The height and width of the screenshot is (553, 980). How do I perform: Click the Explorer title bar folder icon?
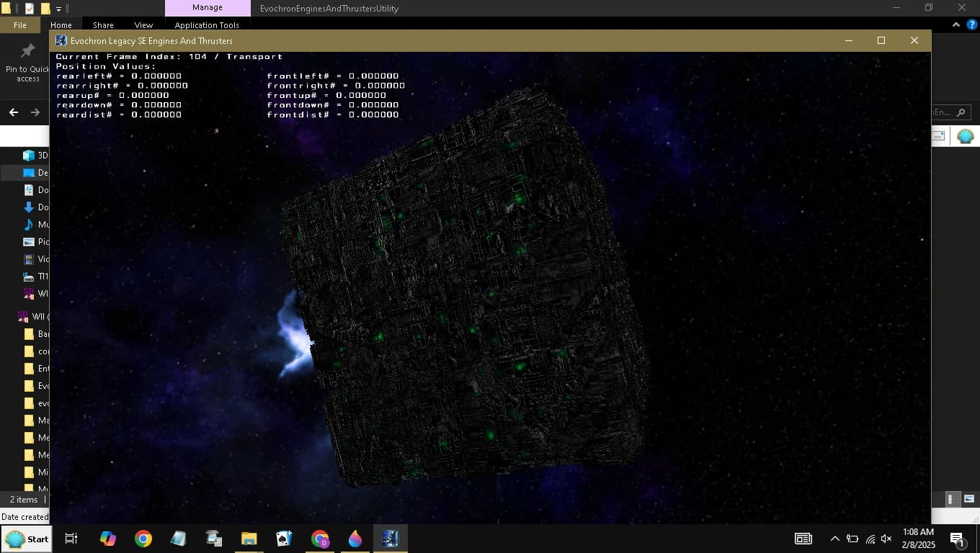tap(6, 9)
